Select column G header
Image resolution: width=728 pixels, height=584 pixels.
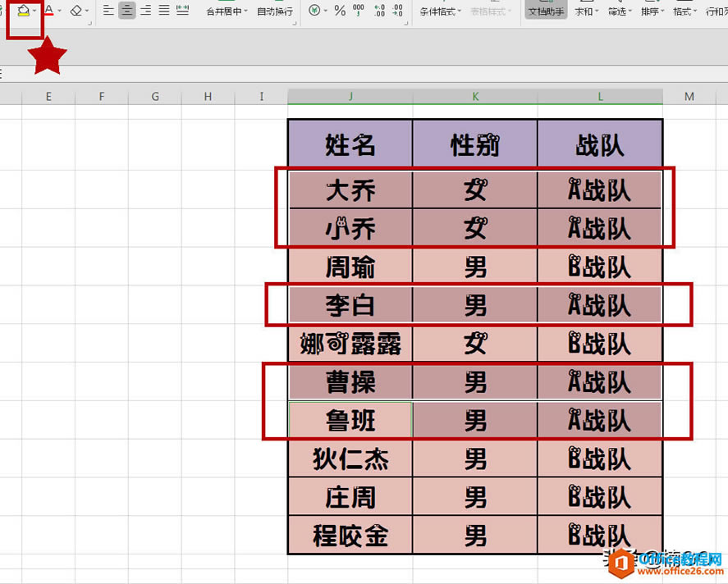155,97
